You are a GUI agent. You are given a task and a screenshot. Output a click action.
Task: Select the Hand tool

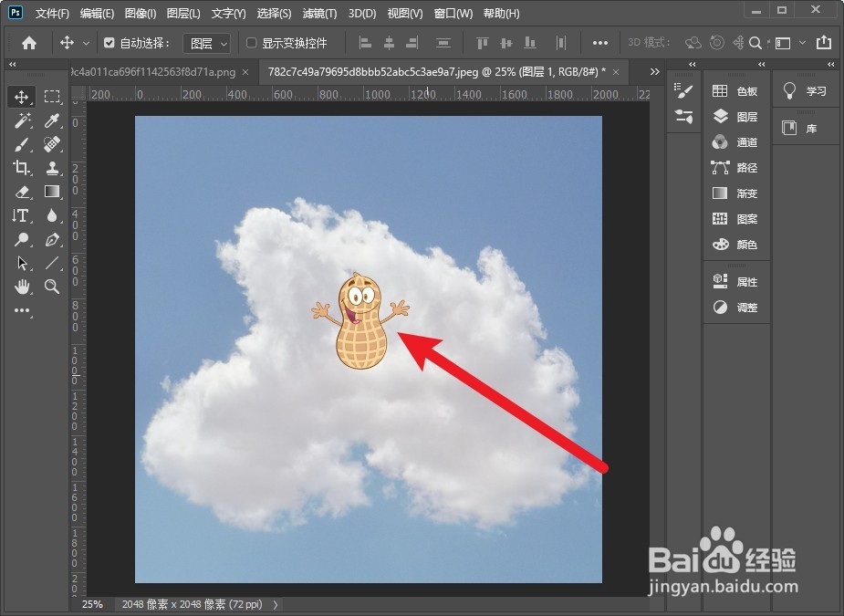pyautogui.click(x=22, y=287)
